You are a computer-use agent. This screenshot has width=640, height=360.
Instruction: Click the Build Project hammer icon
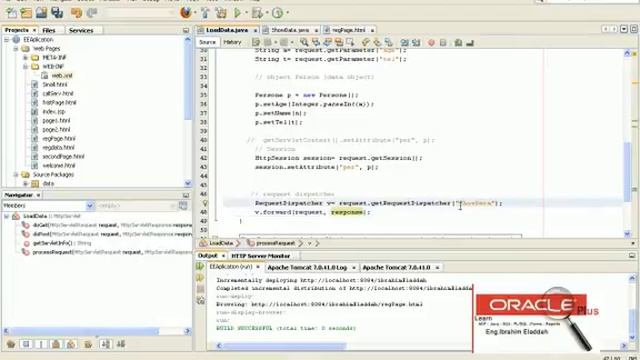tap(205, 13)
